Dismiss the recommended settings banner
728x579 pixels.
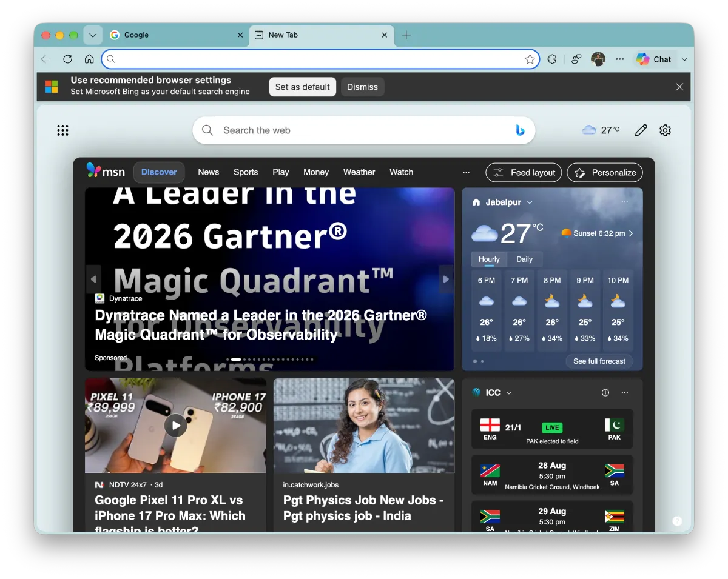coord(363,87)
